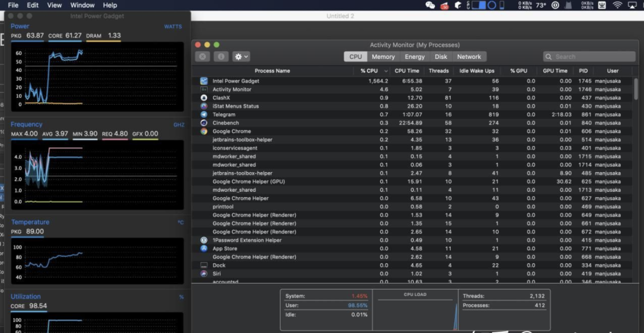Sort by the Idle Wake Ups column header

[477, 71]
